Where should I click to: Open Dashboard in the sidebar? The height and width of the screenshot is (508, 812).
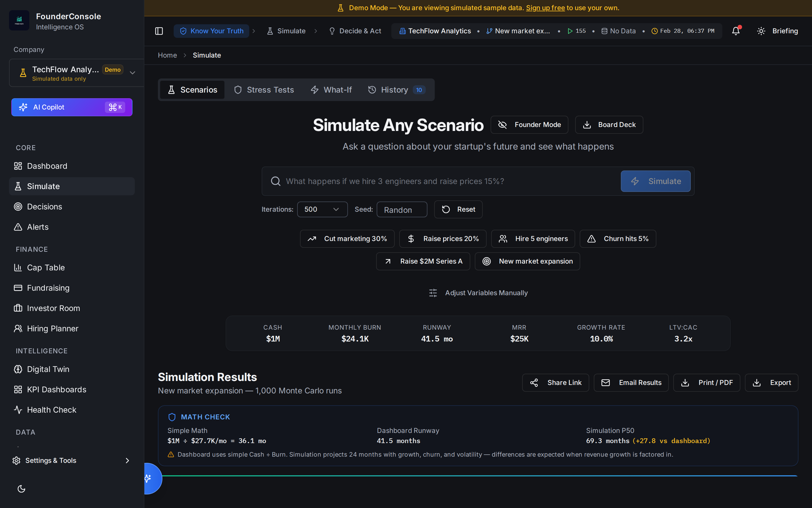pos(72,166)
